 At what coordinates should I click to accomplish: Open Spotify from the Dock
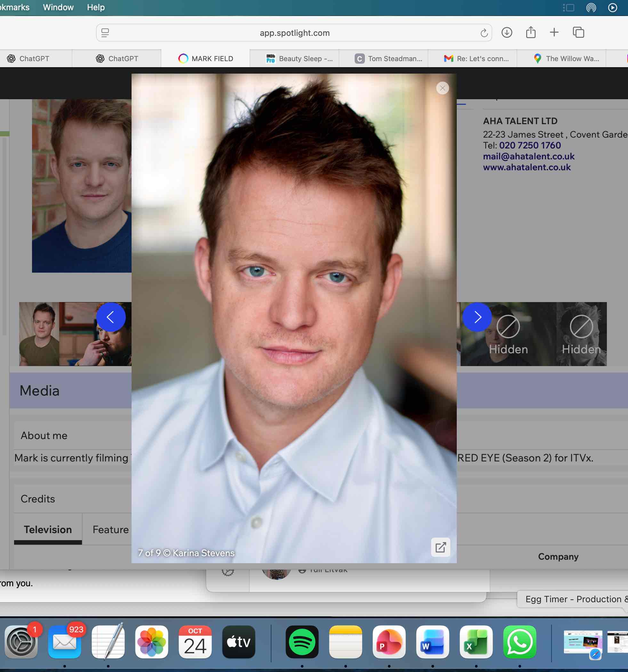pos(302,642)
